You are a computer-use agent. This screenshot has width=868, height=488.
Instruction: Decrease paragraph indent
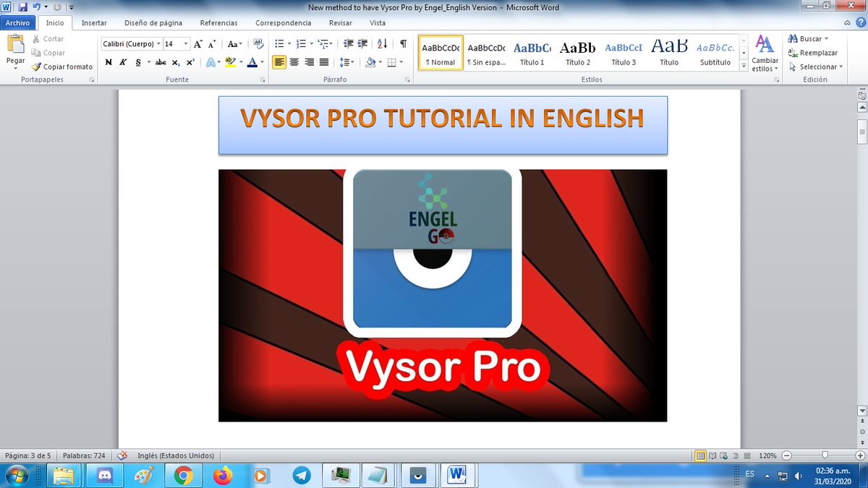pos(349,44)
